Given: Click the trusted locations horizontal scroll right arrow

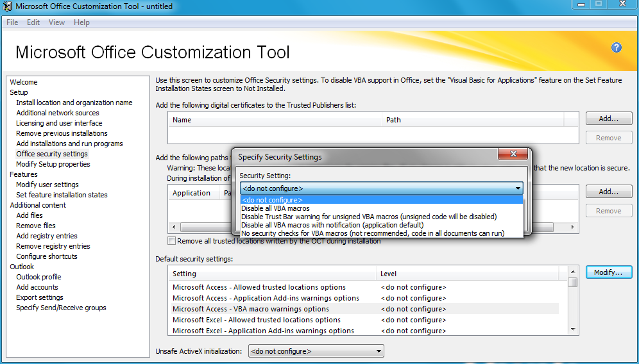Looking at the screenshot, I should [x=572, y=227].
